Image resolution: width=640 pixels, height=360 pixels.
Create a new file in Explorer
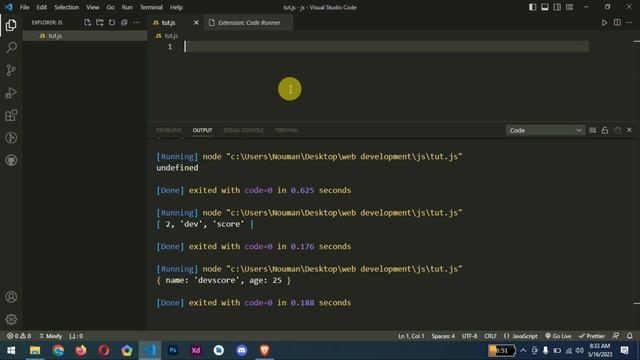87,22
